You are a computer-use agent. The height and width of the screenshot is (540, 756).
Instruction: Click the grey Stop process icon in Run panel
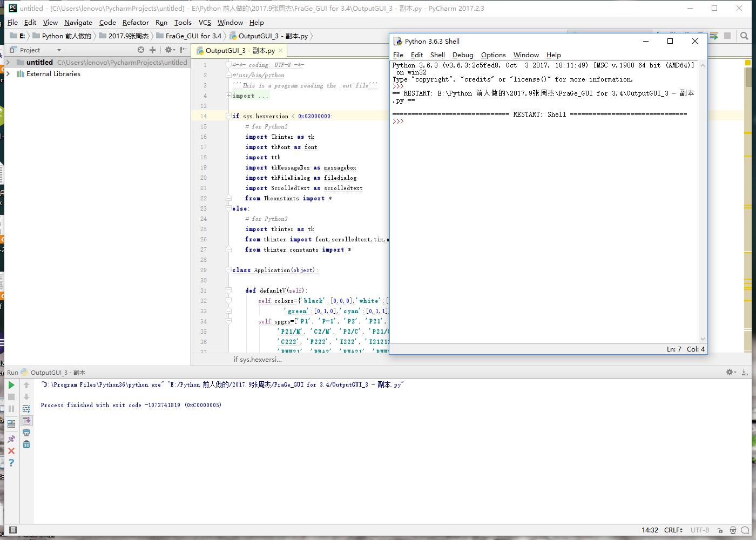point(11,397)
